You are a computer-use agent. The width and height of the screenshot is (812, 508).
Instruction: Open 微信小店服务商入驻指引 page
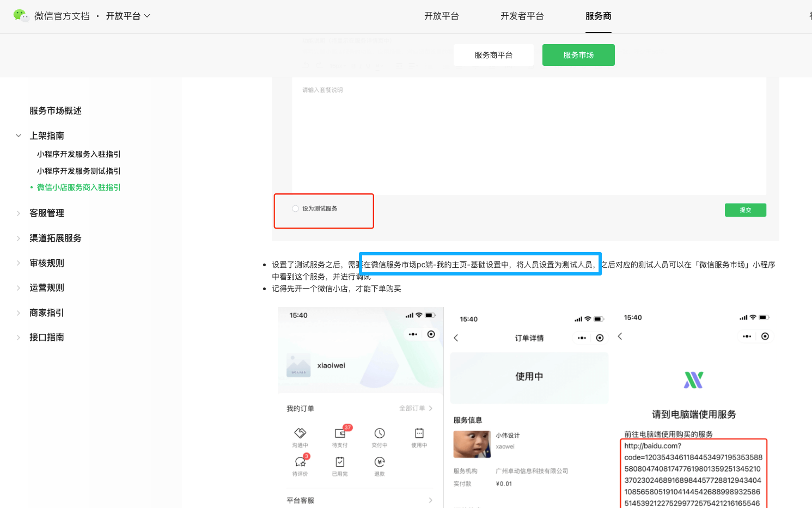pos(79,187)
